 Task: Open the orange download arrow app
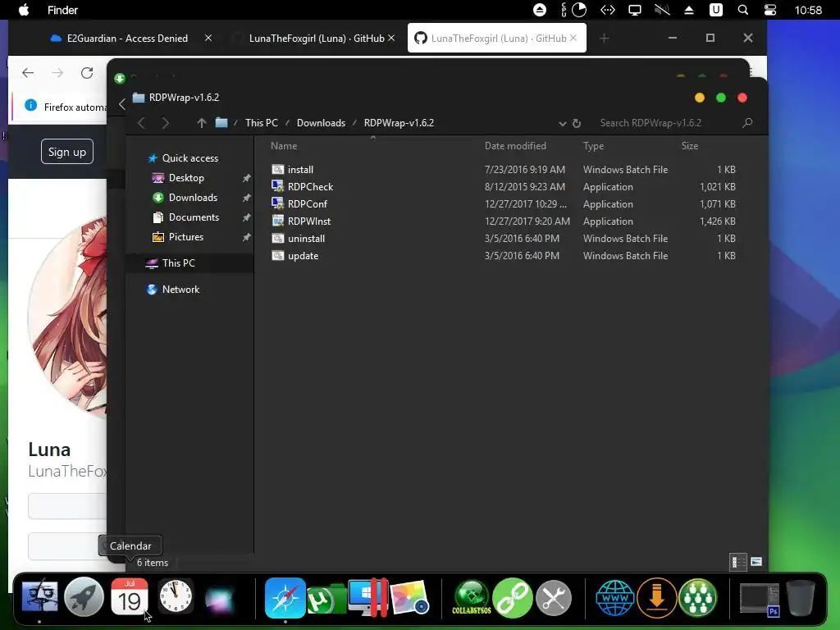pyautogui.click(x=657, y=598)
